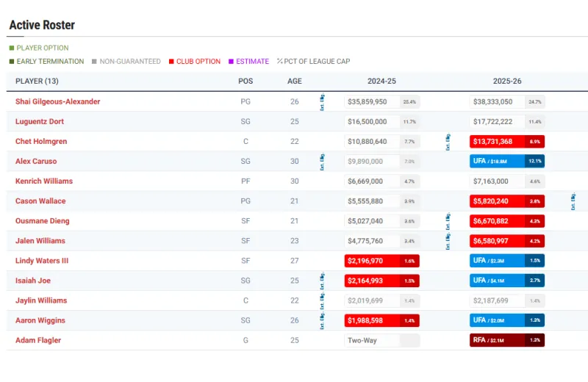Select $38,333,050 salary cell
The width and height of the screenshot is (588, 382).
tap(507, 101)
